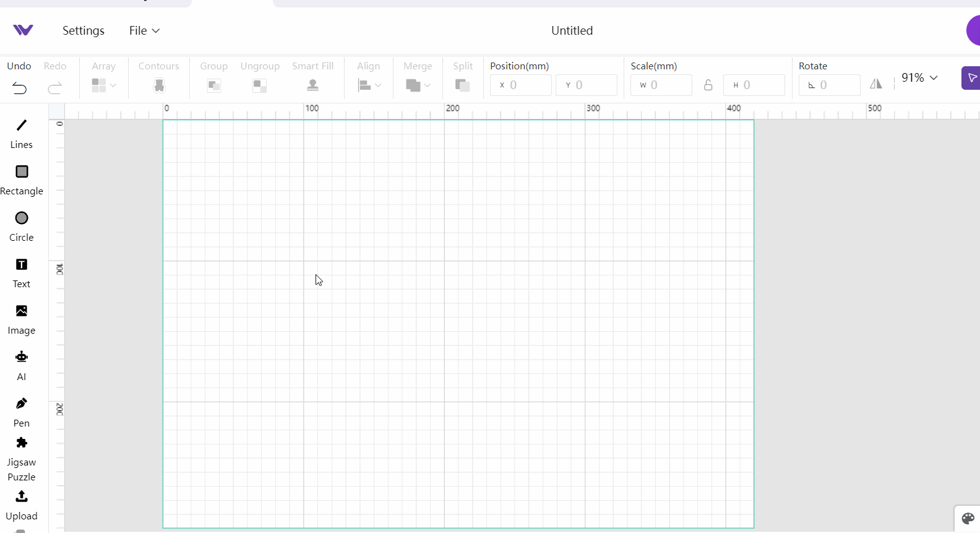Click the Contours icon
The image size is (980, 533).
159,85
